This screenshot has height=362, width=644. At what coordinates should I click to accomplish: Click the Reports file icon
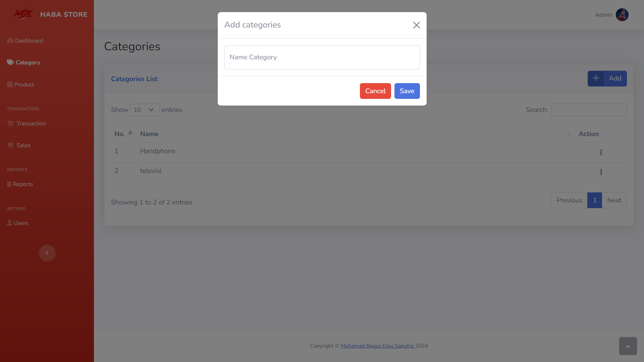pos(9,184)
